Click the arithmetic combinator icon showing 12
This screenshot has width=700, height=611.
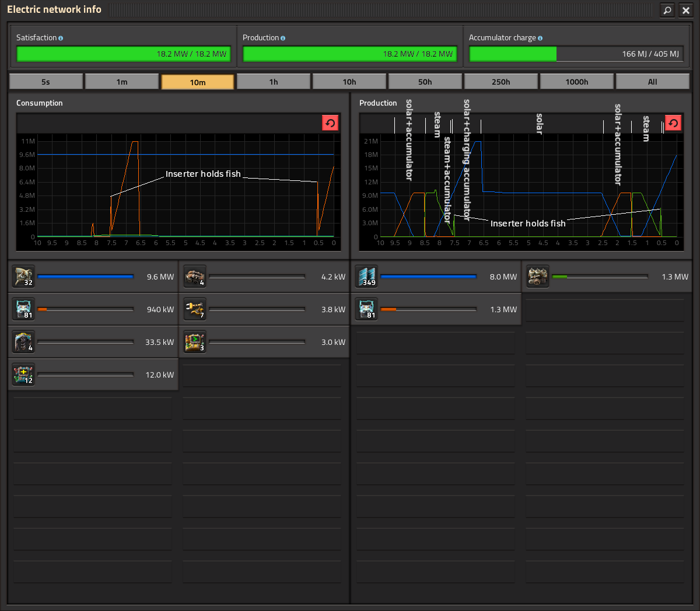pos(24,375)
